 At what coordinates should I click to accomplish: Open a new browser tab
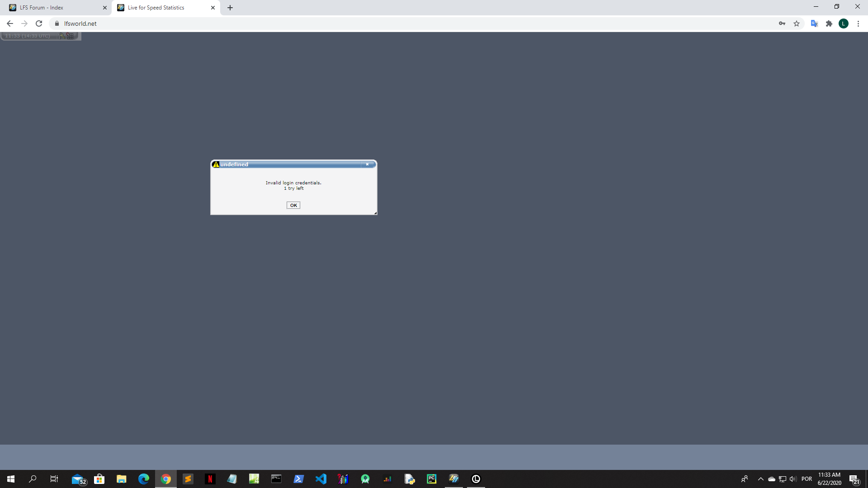[230, 8]
